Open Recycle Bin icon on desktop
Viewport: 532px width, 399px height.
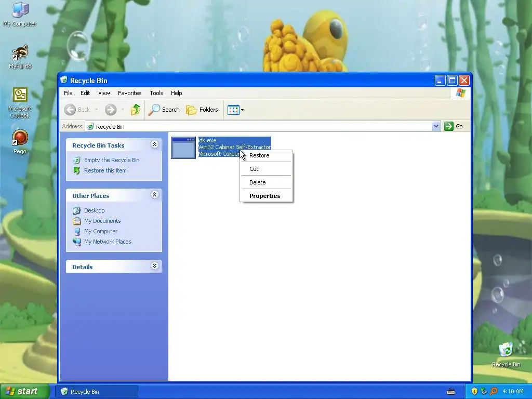[506, 355]
